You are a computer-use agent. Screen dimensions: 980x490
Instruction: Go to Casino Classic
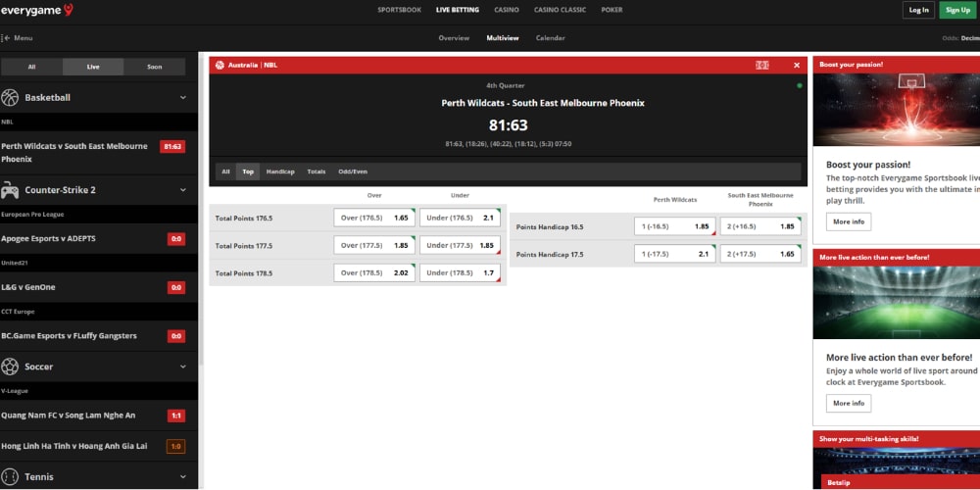coord(560,10)
